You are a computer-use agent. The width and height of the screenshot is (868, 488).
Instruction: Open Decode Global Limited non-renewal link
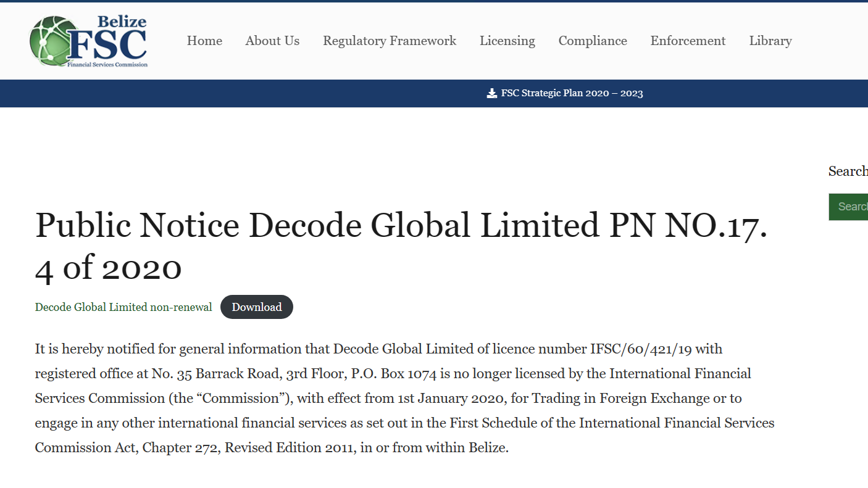pos(123,307)
